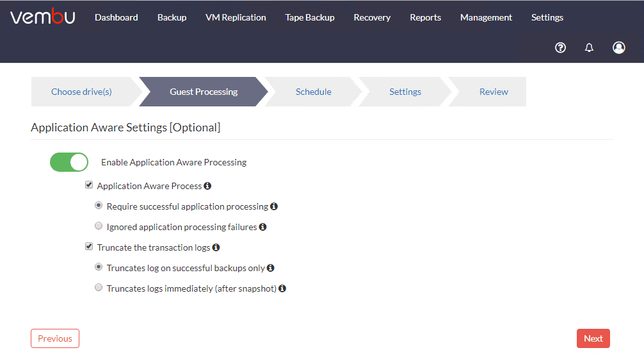Open the Backup menu

(x=172, y=17)
